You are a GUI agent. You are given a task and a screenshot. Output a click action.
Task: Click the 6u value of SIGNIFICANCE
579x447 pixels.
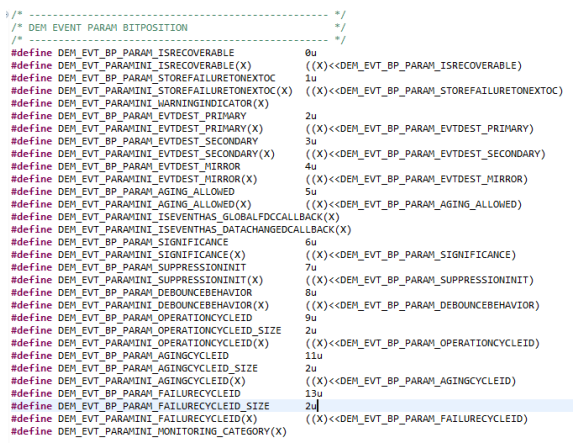[311, 243]
